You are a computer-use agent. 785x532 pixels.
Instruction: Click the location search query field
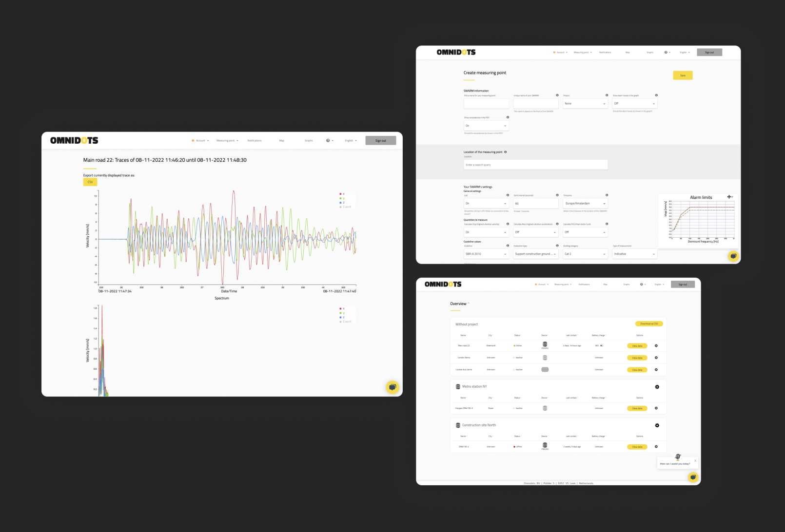click(x=535, y=165)
